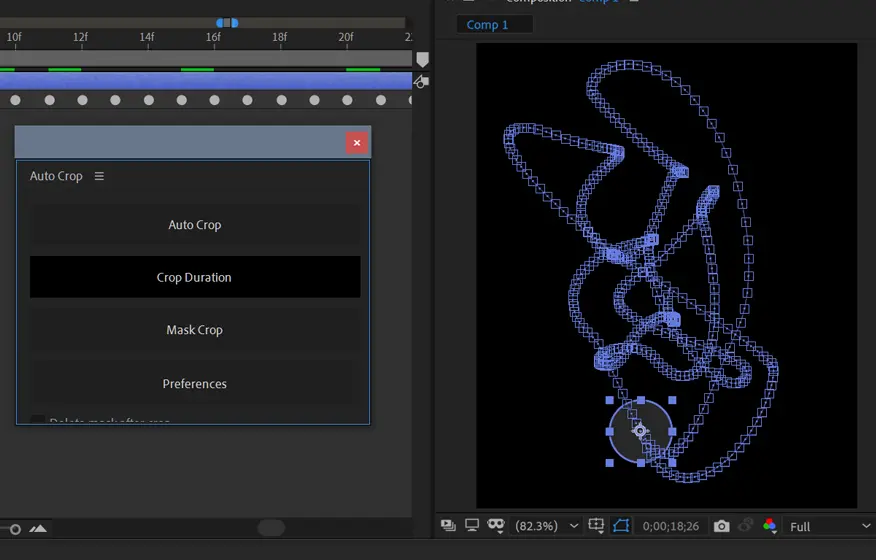Click the current timecode 0;00;18;26
Image resolution: width=876 pixels, height=560 pixels.
pos(670,526)
